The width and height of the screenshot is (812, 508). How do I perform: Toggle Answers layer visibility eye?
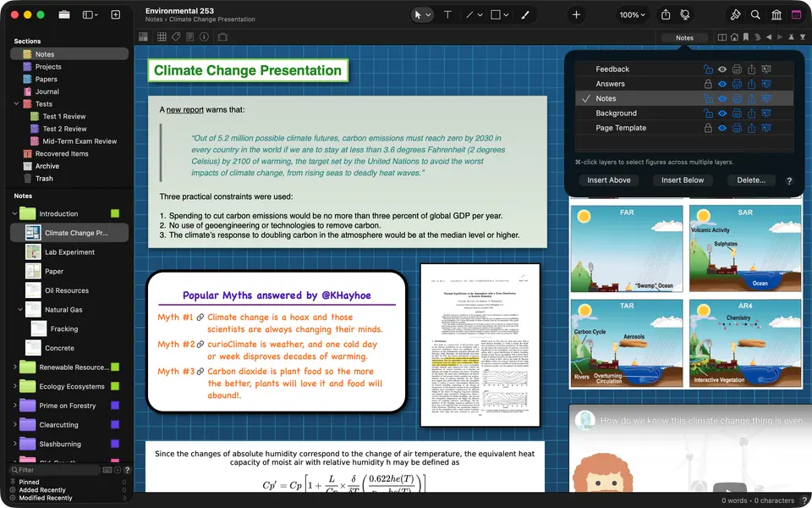(721, 84)
